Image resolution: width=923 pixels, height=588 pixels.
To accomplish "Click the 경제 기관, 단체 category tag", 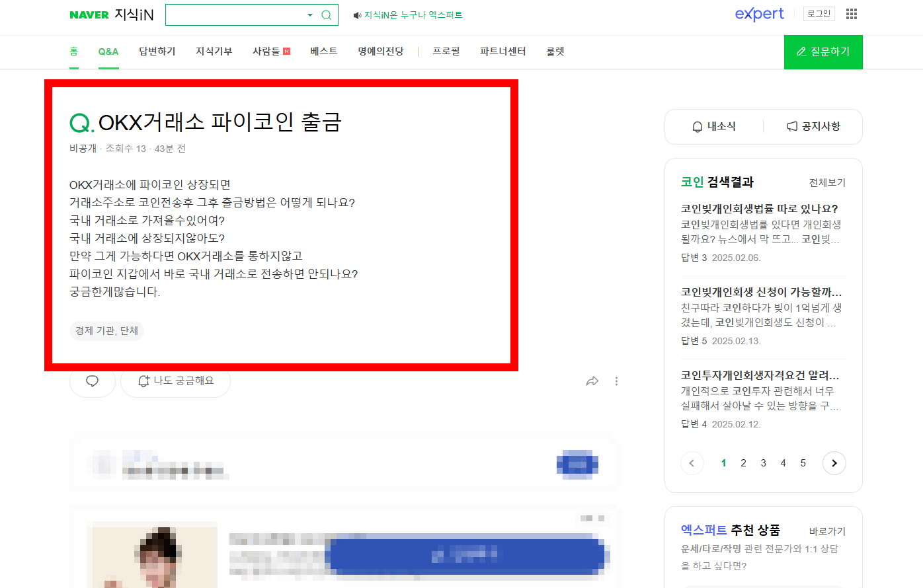I will point(106,330).
